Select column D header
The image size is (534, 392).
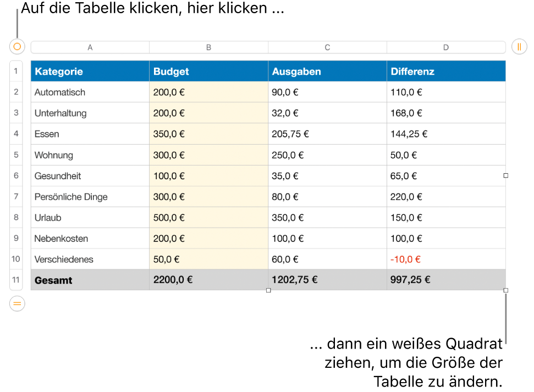(446, 47)
